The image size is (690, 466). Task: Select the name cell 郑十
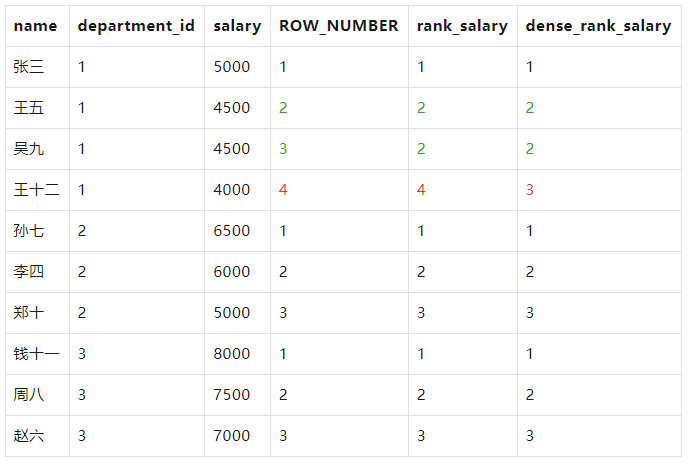29,313
